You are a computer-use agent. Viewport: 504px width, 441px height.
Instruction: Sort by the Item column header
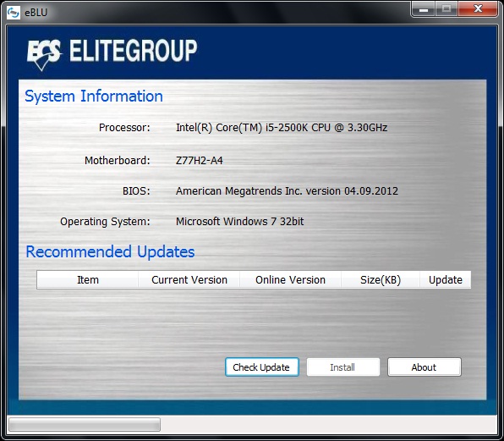(88, 280)
